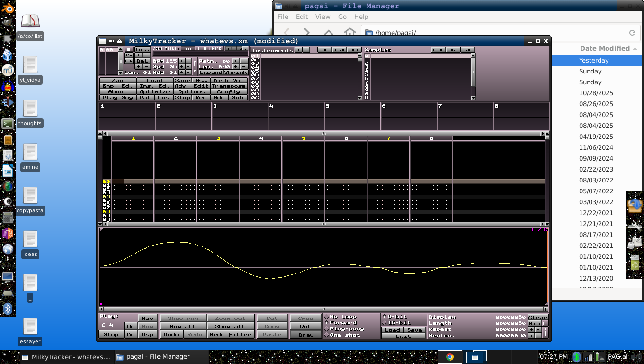Reload the File Manager location bar
This screenshot has width=644, height=364.
(x=632, y=33)
